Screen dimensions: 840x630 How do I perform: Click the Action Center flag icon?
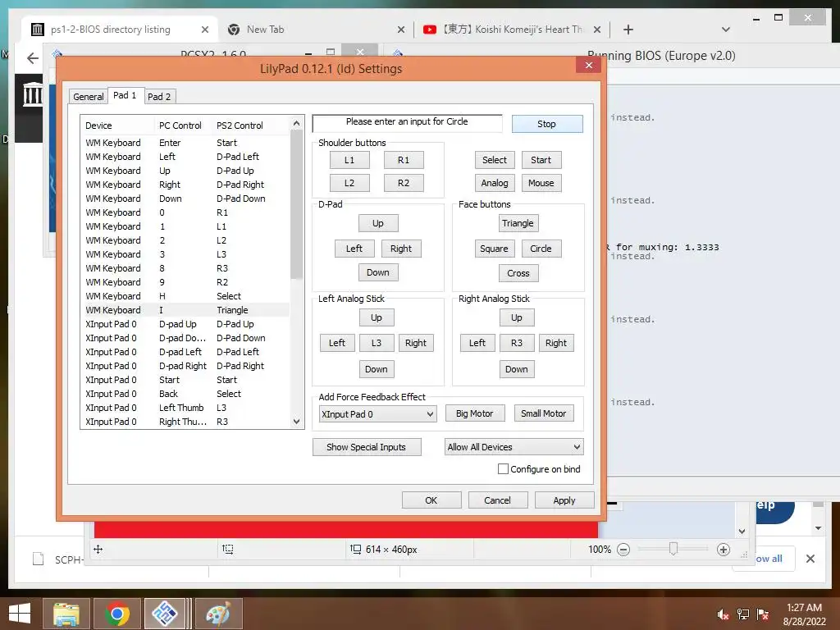[763, 614]
